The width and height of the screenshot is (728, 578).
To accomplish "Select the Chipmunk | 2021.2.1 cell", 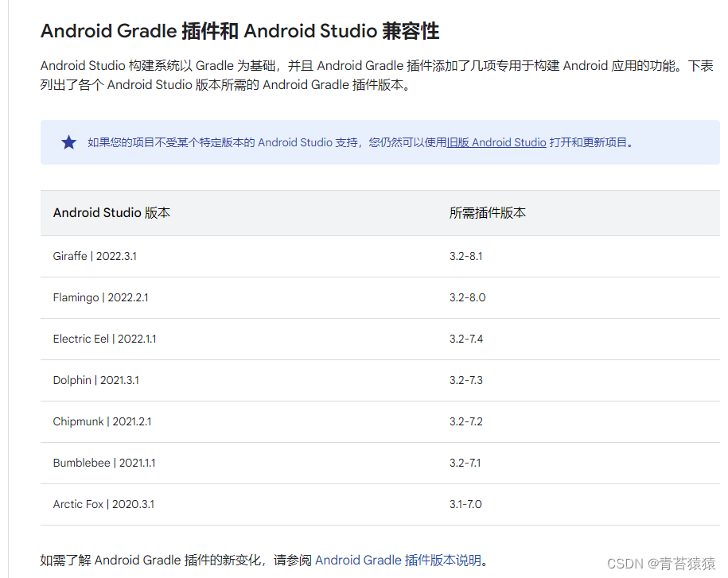I will tap(102, 421).
